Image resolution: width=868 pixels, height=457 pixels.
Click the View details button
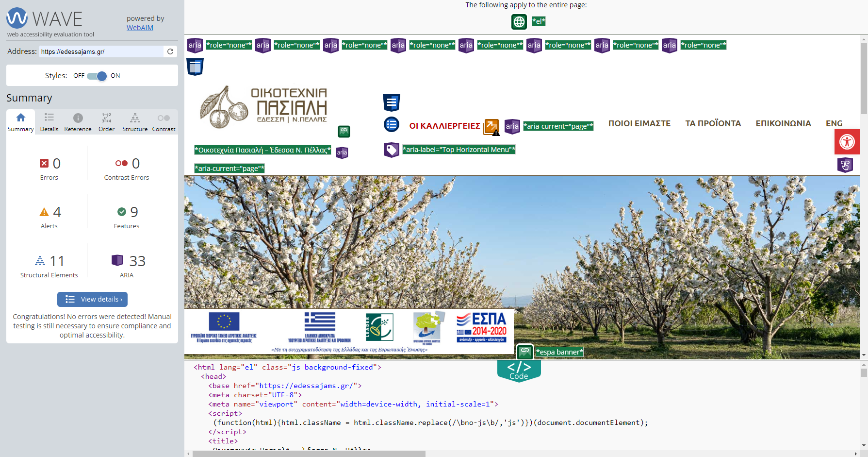pyautogui.click(x=92, y=299)
